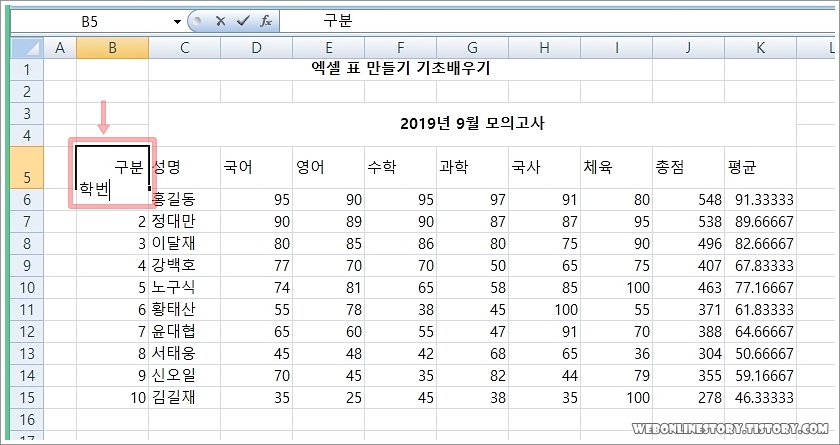Click the 국어 header cell
This screenshot has width=840, height=445.
tap(257, 168)
